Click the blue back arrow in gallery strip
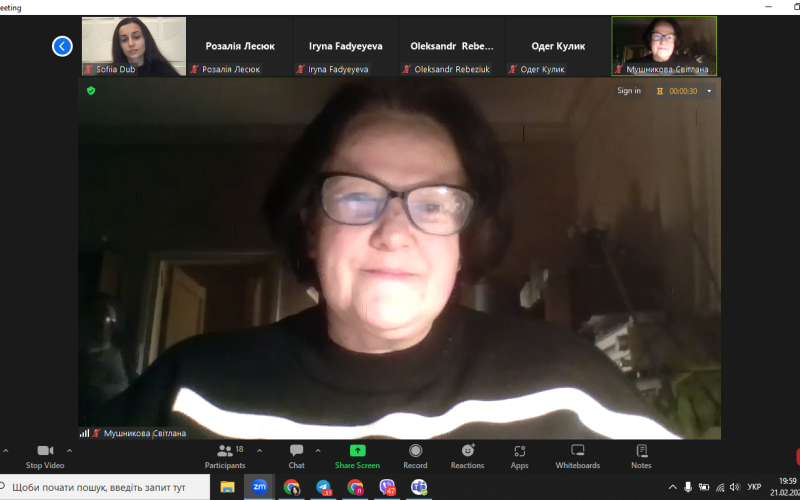 tap(62, 46)
